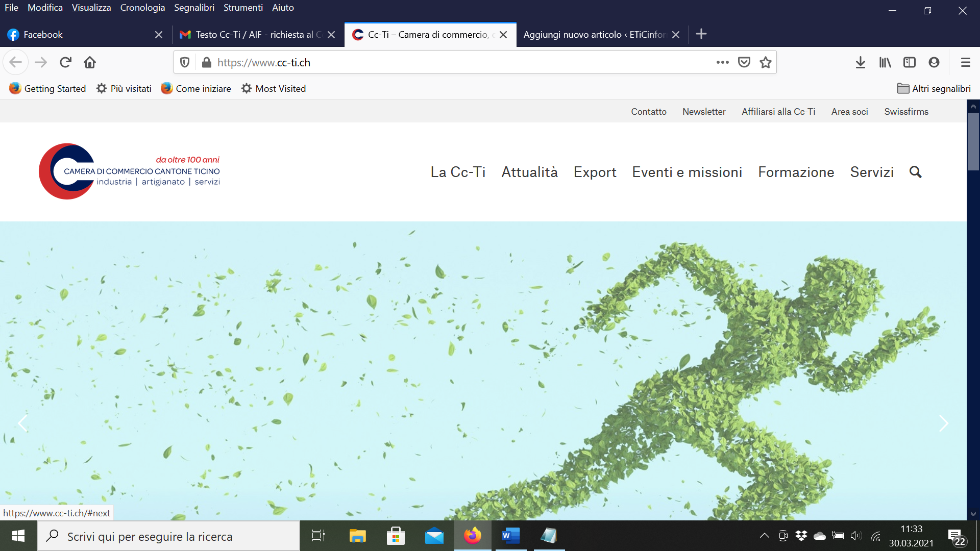Open Mail app from taskbar
The height and width of the screenshot is (551, 980).
[x=434, y=536]
